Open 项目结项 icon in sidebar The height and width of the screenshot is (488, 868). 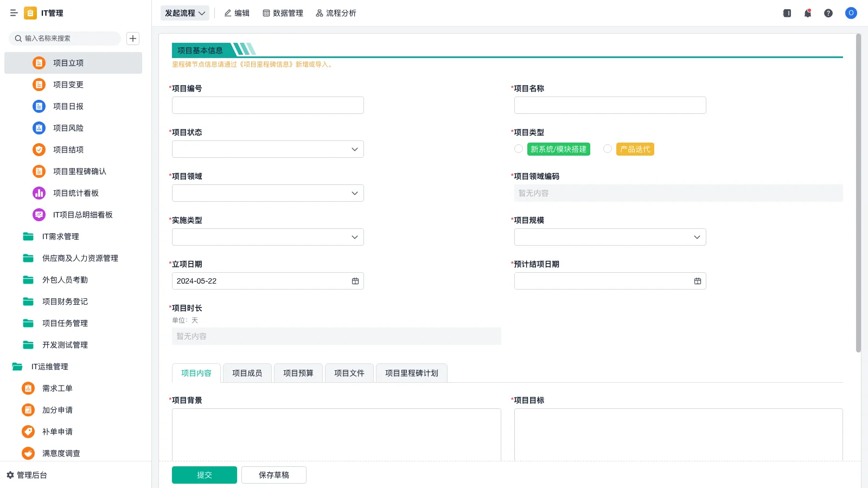coord(39,150)
